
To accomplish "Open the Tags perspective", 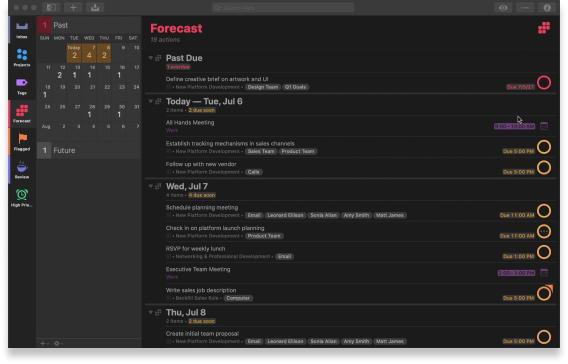I will pyautogui.click(x=22, y=86).
